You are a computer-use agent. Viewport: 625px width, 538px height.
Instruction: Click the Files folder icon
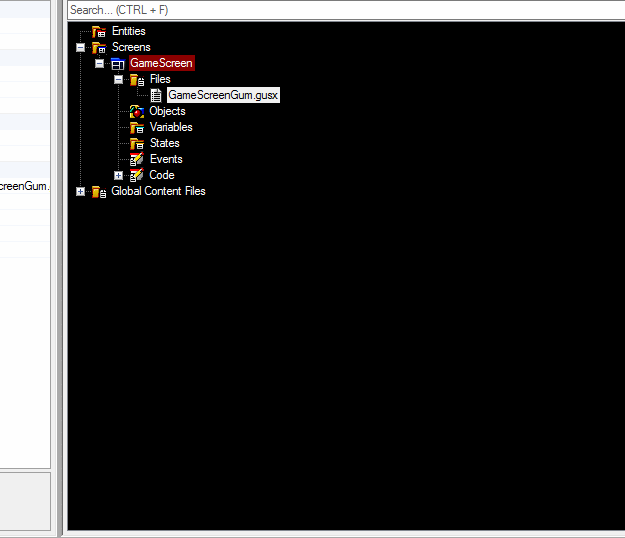[x=136, y=80]
